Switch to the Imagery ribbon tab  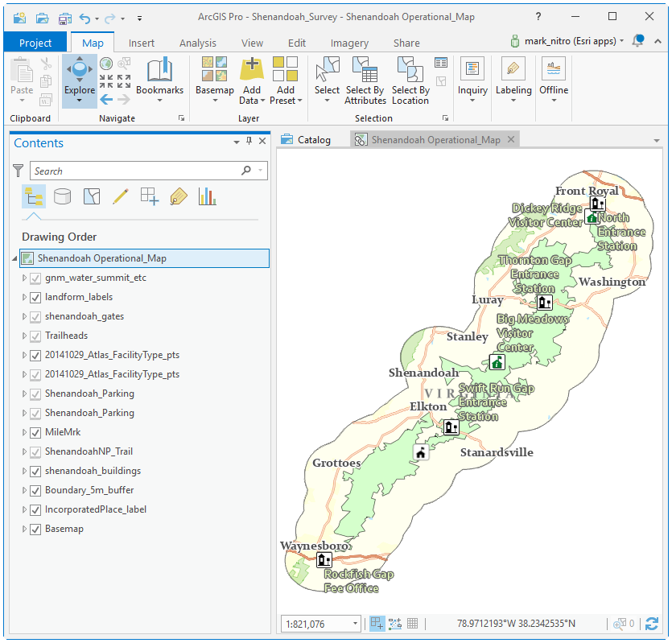coord(349,43)
